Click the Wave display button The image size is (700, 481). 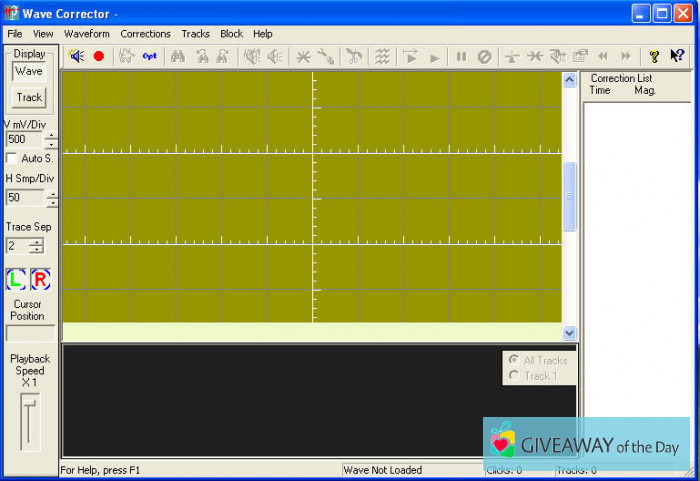click(x=29, y=72)
